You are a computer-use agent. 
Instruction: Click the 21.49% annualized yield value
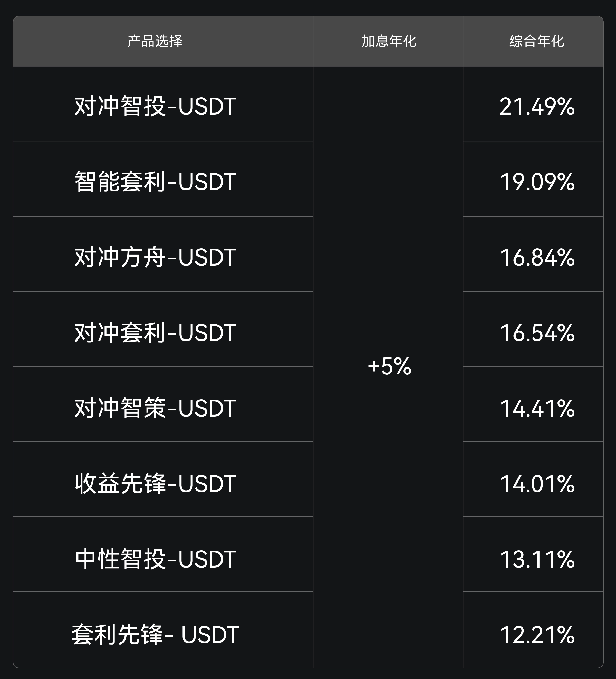coord(537,106)
